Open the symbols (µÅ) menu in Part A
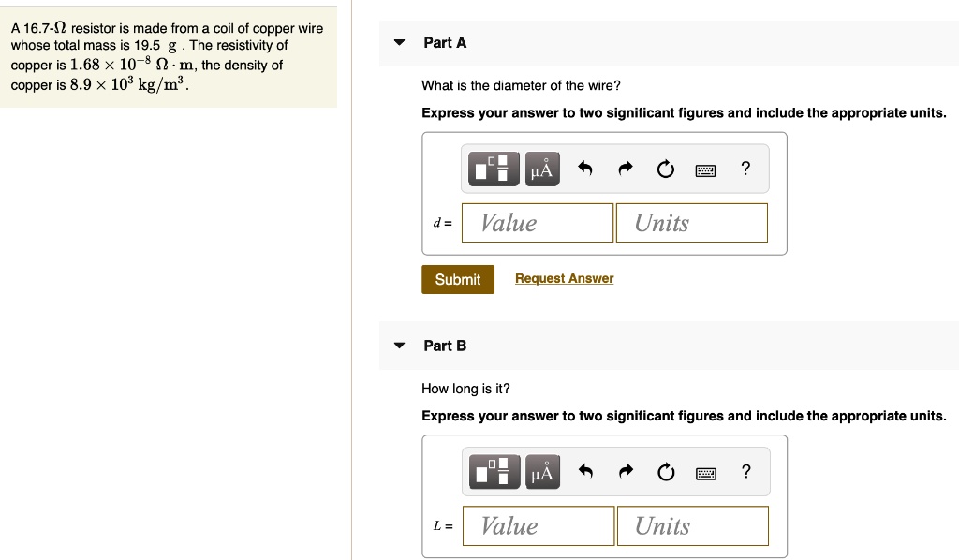This screenshot has height=560, width=959. pos(541,169)
